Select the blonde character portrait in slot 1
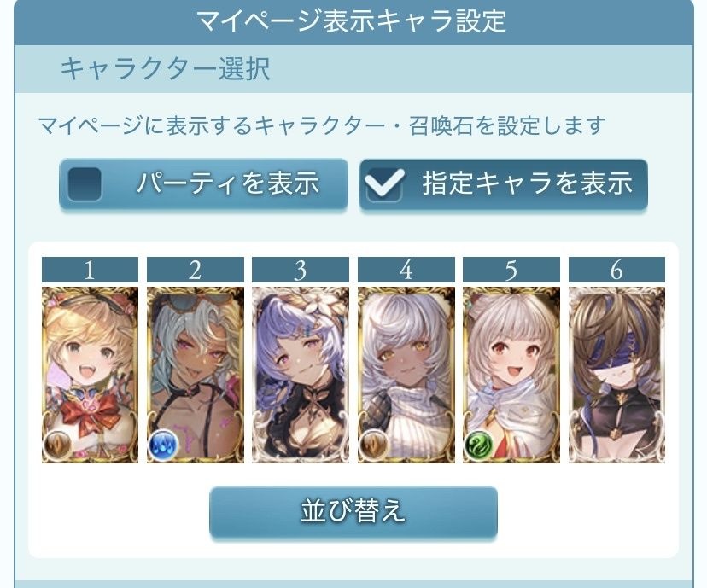This screenshot has height=588, width=707. 90,375
